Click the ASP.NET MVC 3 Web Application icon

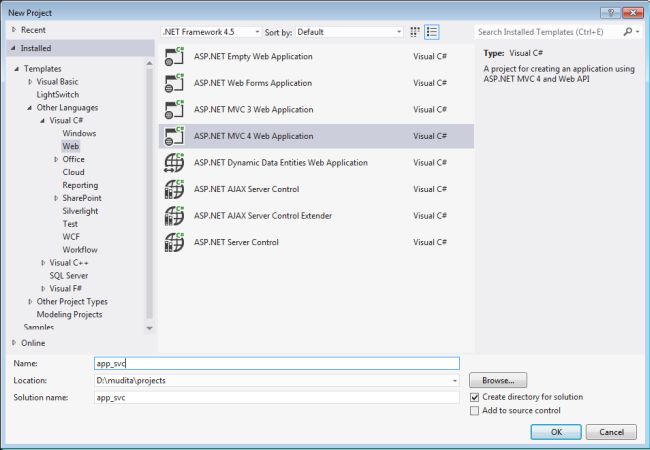pos(174,109)
